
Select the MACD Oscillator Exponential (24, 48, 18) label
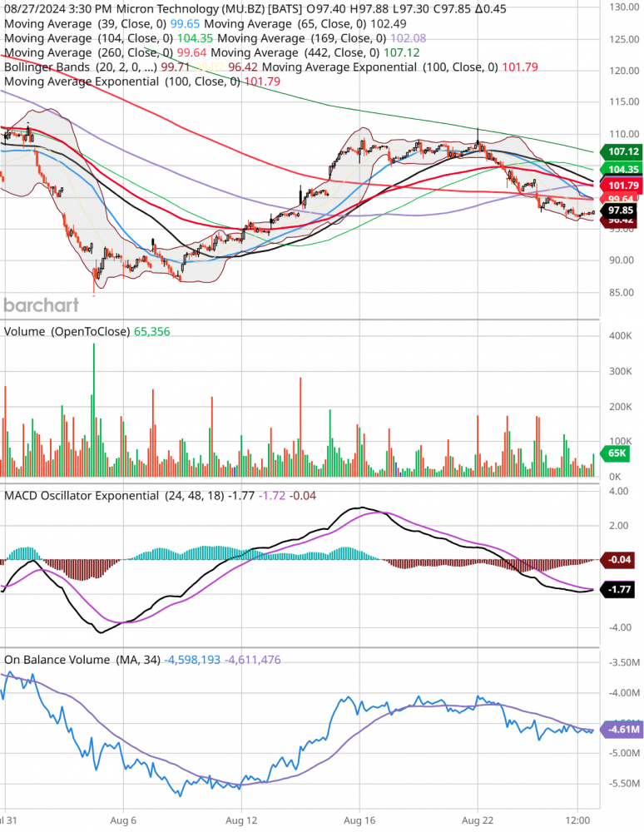(x=114, y=496)
